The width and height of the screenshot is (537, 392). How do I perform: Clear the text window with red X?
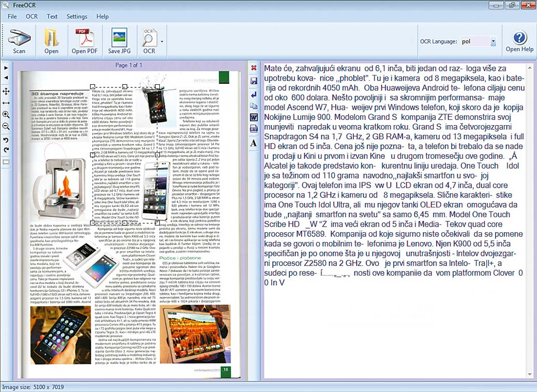tap(254, 68)
